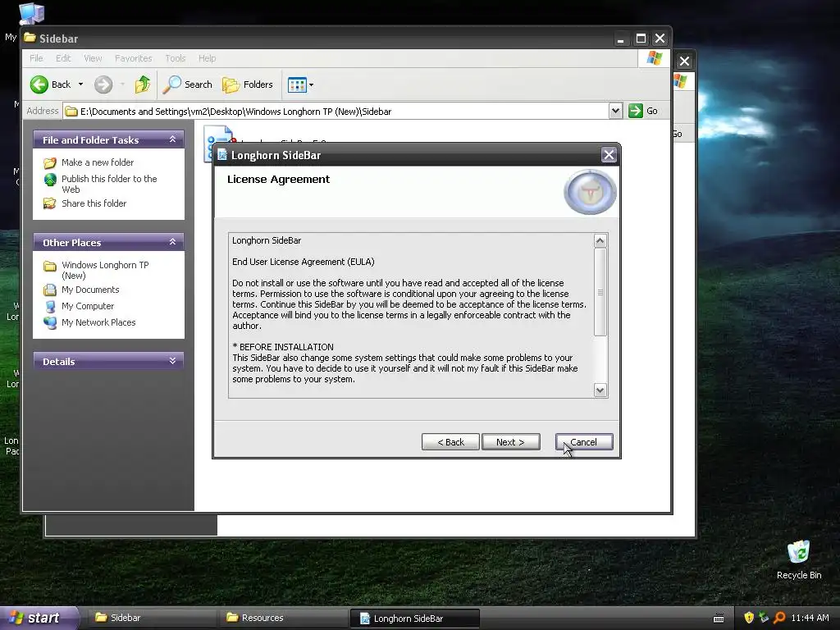Click Next in the License Agreement dialog
Screen dimensions: 840x630
pyautogui.click(x=510, y=442)
